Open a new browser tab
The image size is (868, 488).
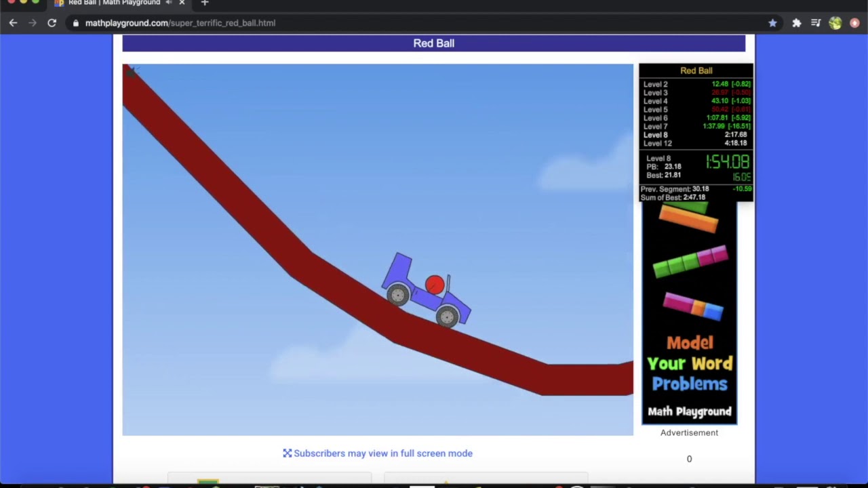point(205,3)
